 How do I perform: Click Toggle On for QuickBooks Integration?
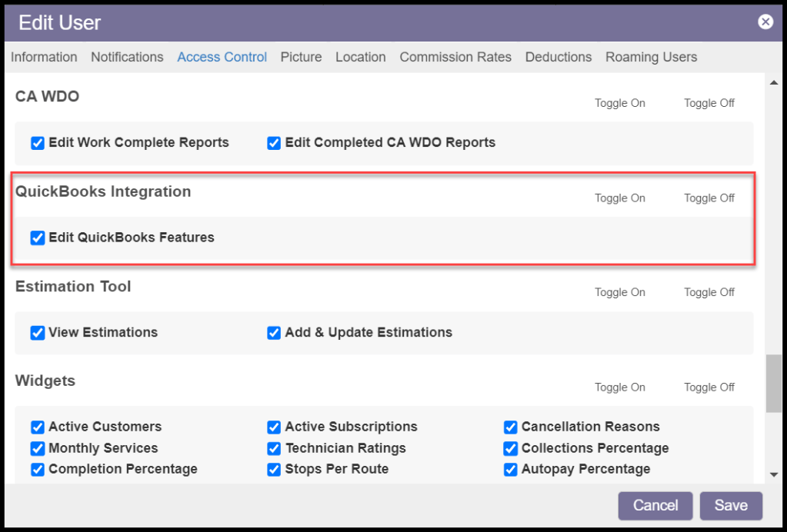[x=619, y=198]
